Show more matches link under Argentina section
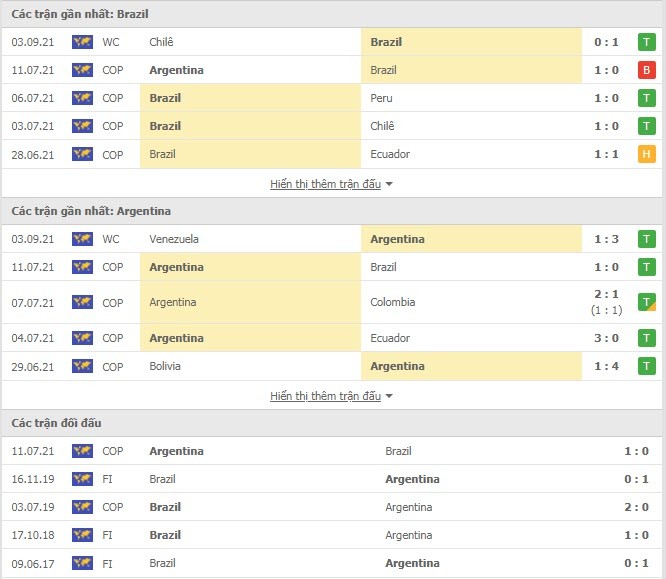Screen dimensions: 666x579 coord(325,396)
